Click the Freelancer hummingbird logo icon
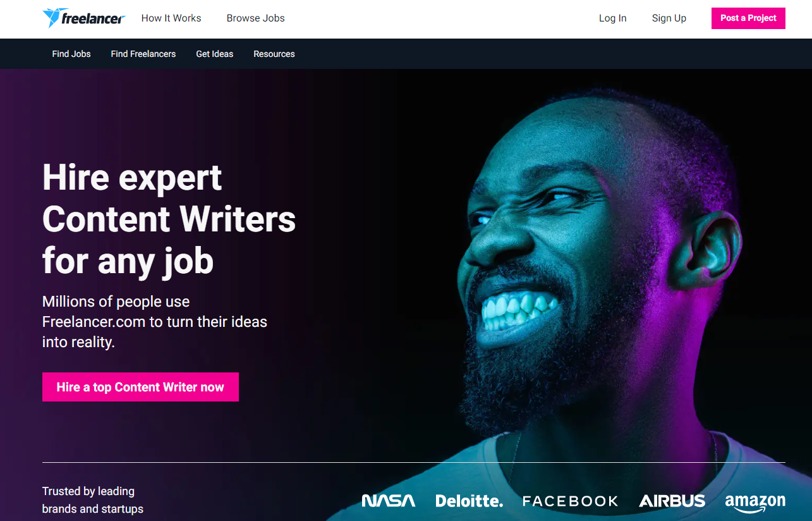 tap(52, 18)
